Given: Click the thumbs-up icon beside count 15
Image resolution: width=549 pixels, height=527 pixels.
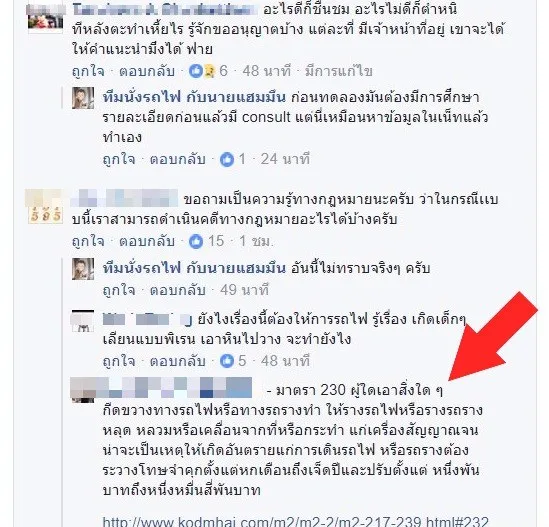Looking at the screenshot, I should coord(196,242).
